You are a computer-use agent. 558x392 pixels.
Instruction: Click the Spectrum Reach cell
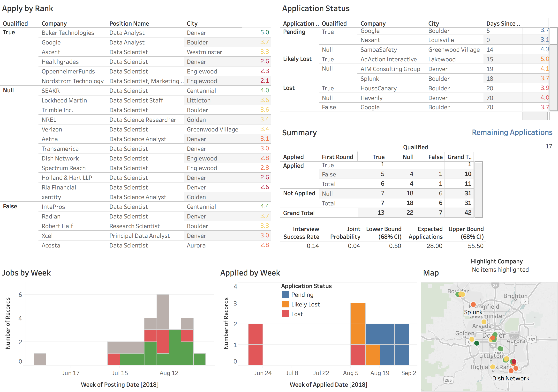[63, 168]
